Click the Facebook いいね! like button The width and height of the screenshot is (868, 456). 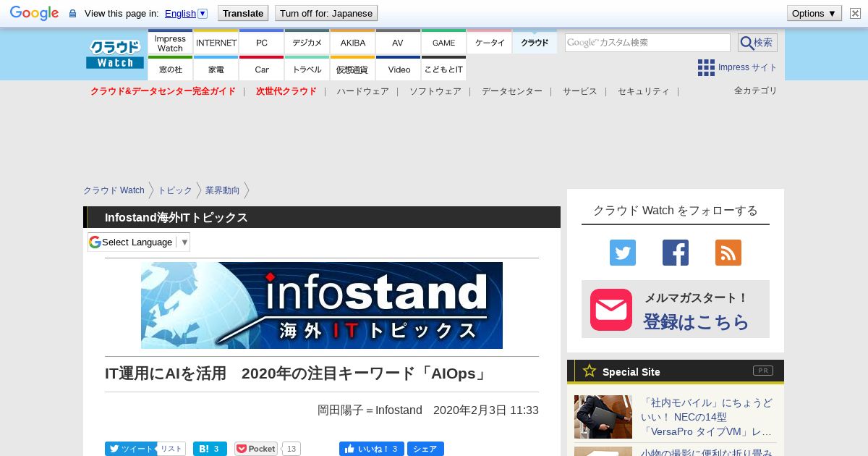371,449
